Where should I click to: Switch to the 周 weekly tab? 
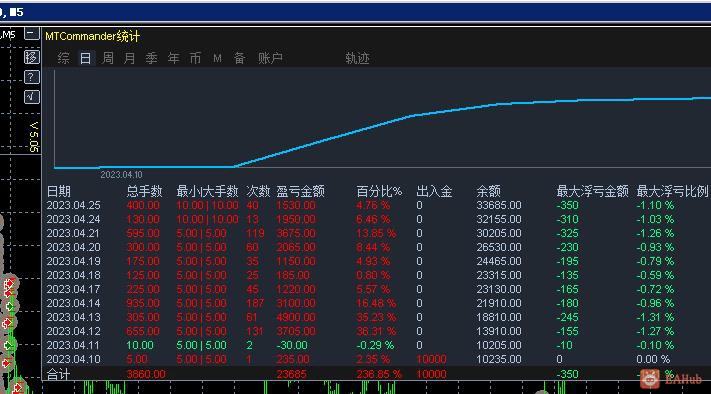[107, 58]
